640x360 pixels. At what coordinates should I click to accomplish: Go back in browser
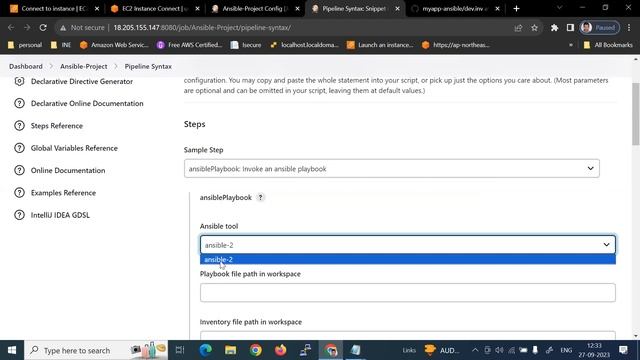pyautogui.click(x=11, y=28)
